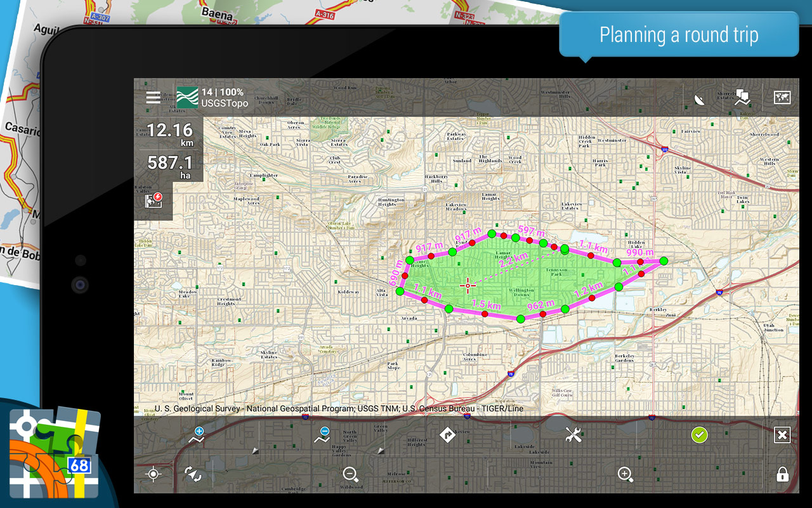Open the world map manager icon
The width and height of the screenshot is (812, 508).
click(x=782, y=97)
